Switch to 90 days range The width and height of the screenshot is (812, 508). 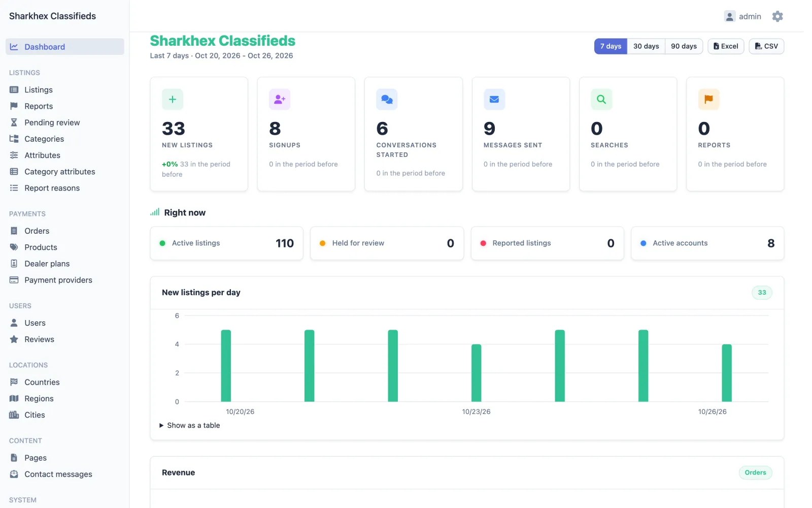click(684, 46)
